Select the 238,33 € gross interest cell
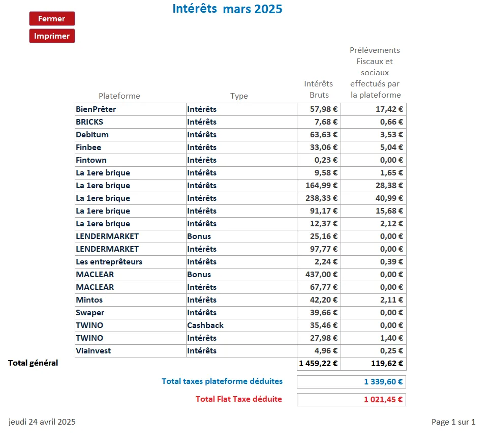This screenshot has width=491, height=448. click(319, 198)
